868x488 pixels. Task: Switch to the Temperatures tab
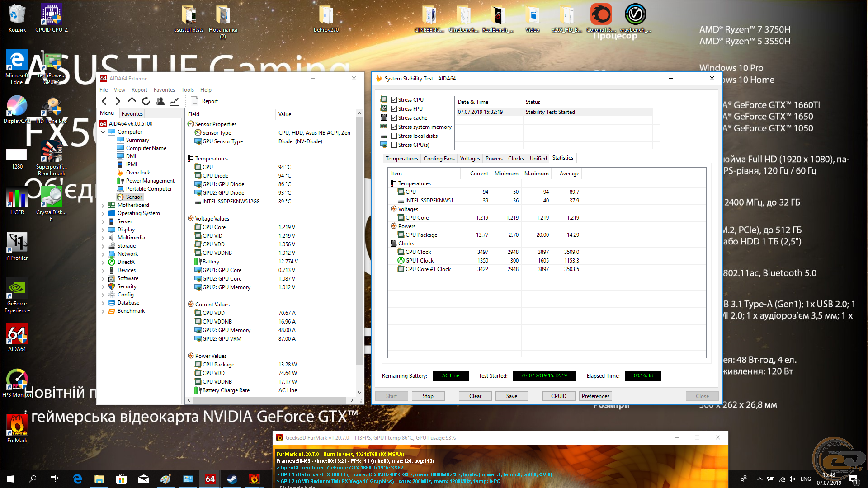402,159
